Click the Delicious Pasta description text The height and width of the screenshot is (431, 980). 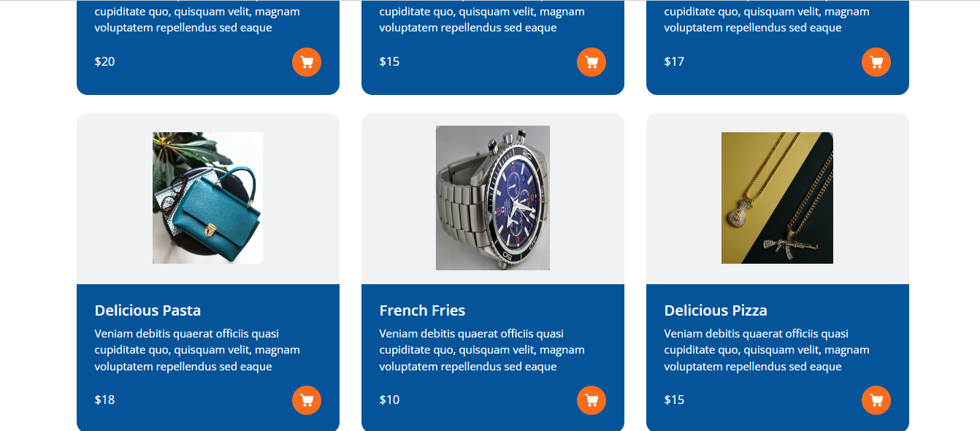(x=197, y=350)
